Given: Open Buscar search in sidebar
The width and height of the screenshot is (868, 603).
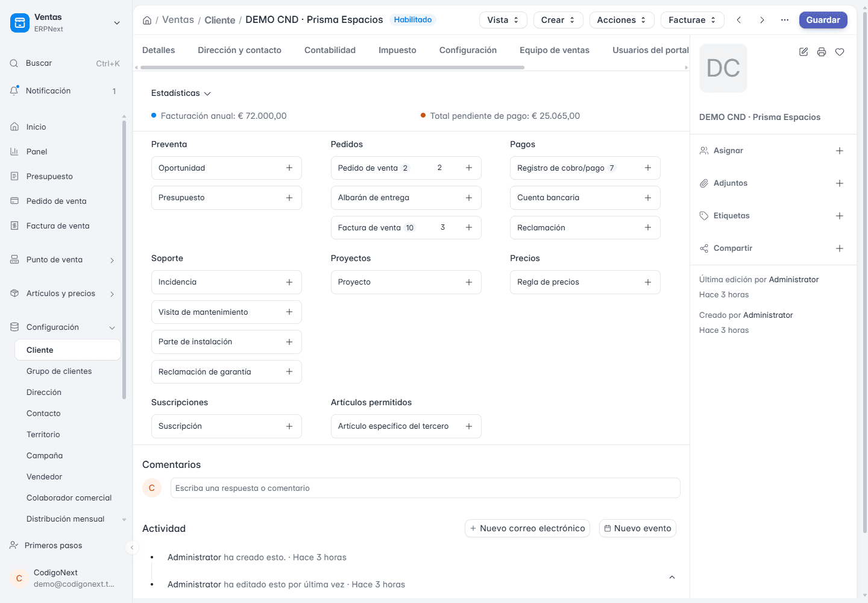Looking at the screenshot, I should click(x=65, y=63).
